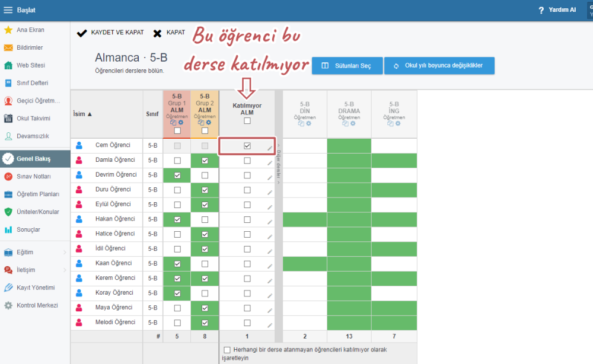
Task: Click the Ana Ekran star icon
Action: tap(8, 30)
